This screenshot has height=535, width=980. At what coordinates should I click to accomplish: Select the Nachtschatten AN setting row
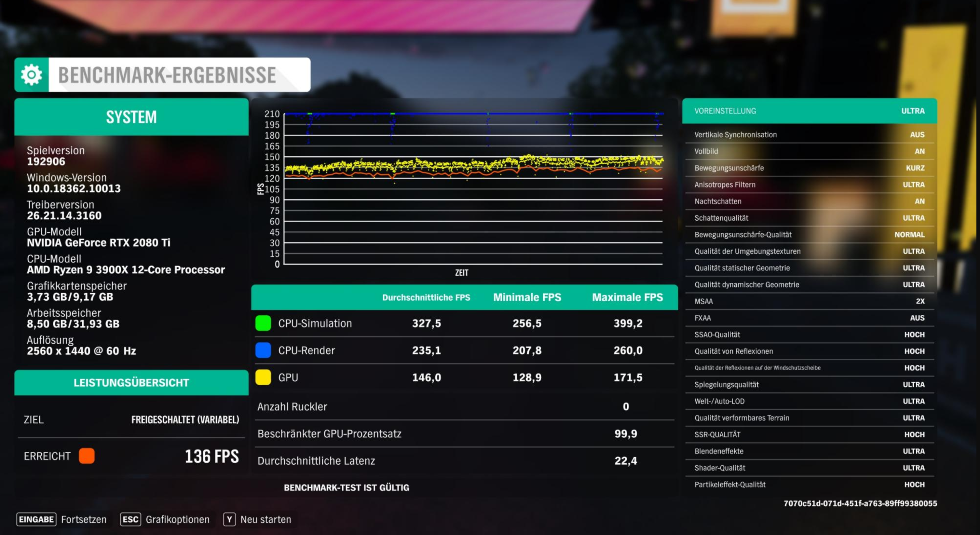coord(809,201)
